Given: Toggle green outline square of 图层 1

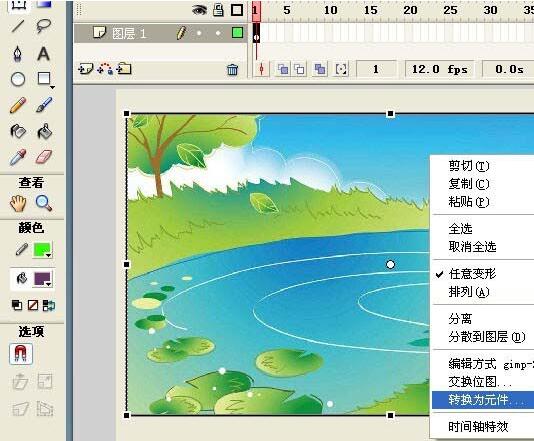Looking at the screenshot, I should [x=237, y=33].
